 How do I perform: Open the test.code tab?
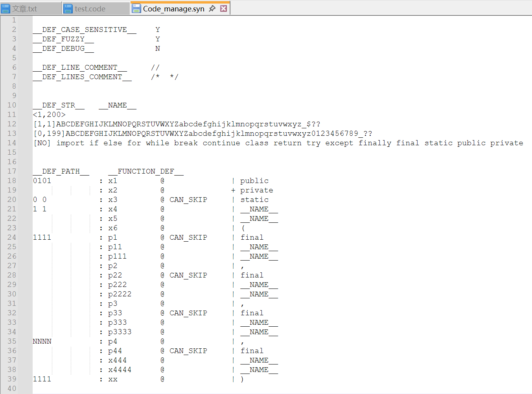tap(90, 9)
